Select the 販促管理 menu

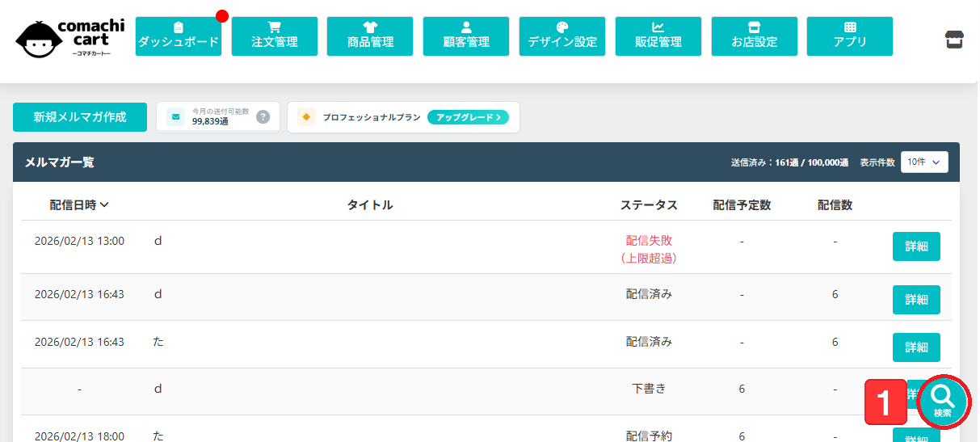pos(658,36)
